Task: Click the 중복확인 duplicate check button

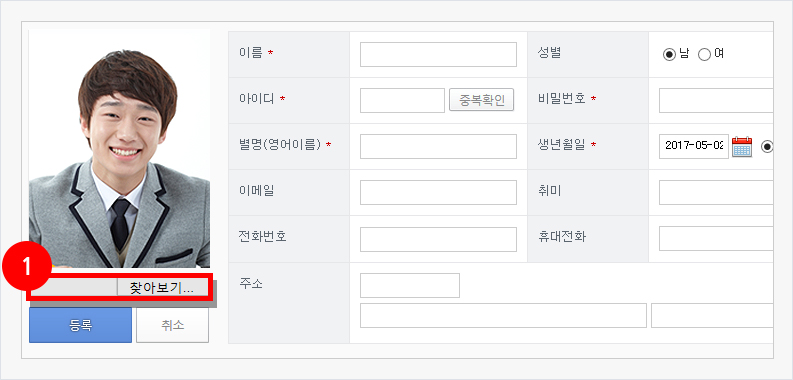Action: click(481, 100)
